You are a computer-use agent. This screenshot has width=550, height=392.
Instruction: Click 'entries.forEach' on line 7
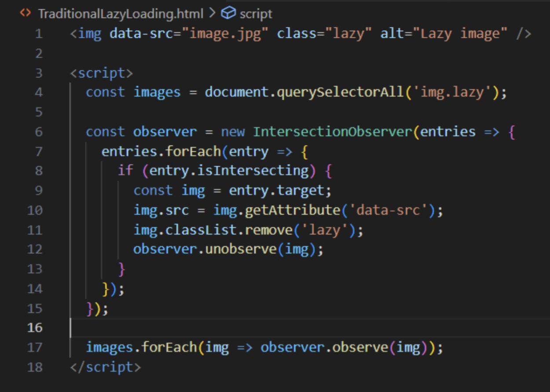[x=161, y=152]
